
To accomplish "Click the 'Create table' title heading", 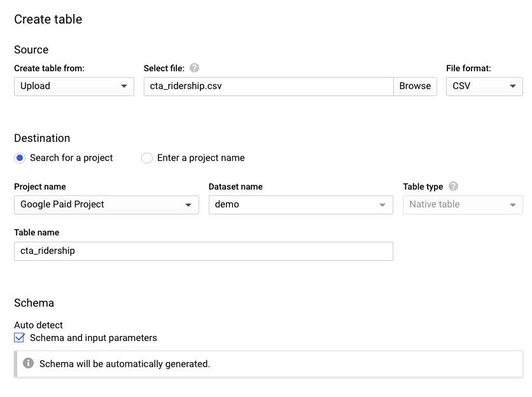I will (48, 19).
